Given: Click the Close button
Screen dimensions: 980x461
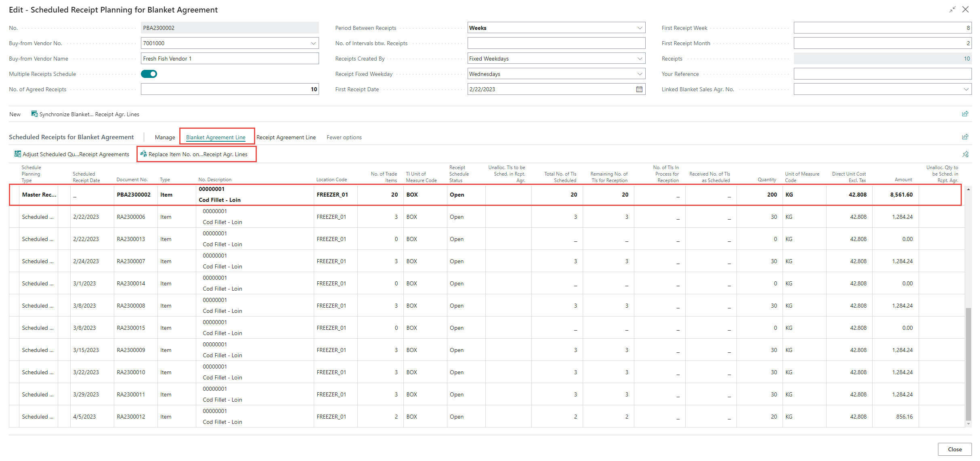Looking at the screenshot, I should point(955,449).
